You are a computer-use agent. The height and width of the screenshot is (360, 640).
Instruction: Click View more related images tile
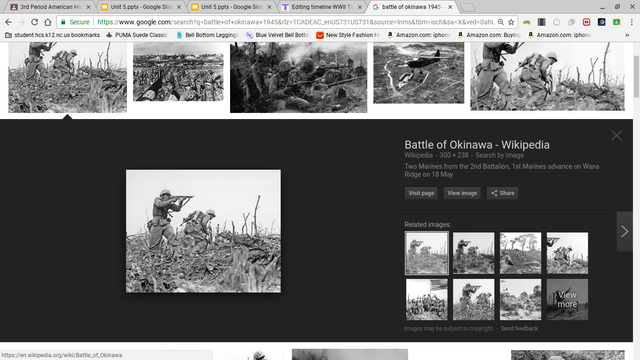(567, 300)
